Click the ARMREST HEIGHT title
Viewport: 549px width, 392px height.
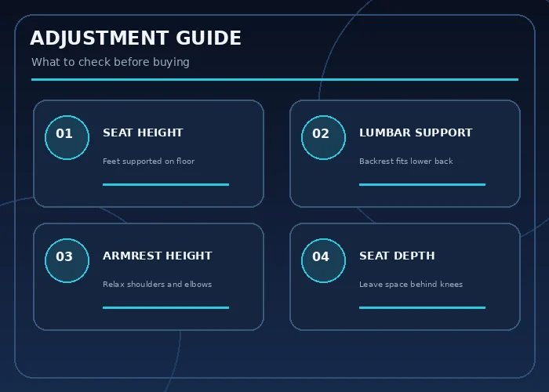point(157,256)
